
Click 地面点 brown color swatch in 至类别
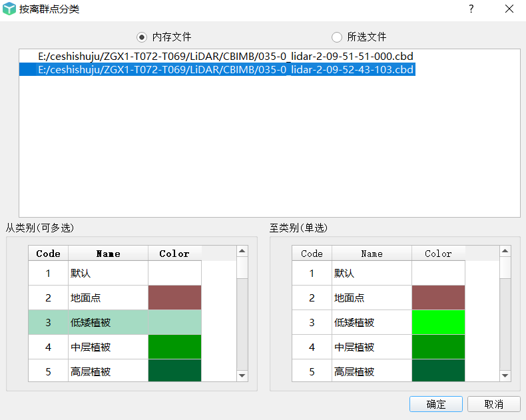tap(439, 298)
